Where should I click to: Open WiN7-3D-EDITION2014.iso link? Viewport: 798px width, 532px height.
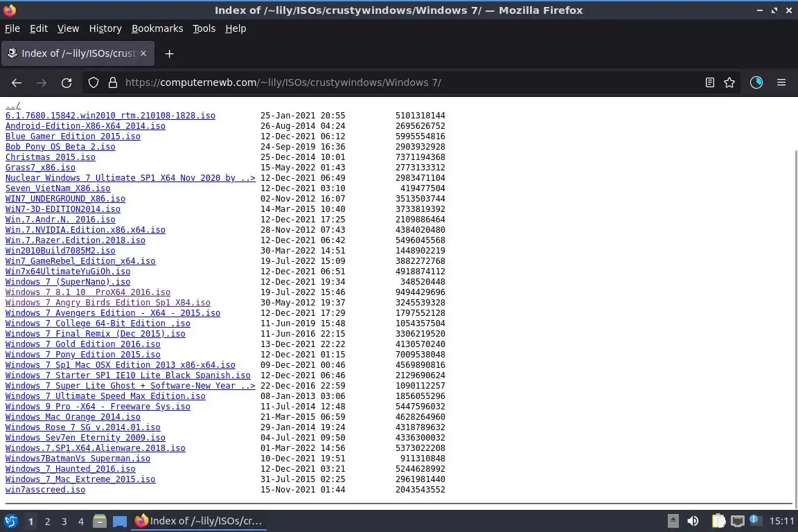point(62,209)
